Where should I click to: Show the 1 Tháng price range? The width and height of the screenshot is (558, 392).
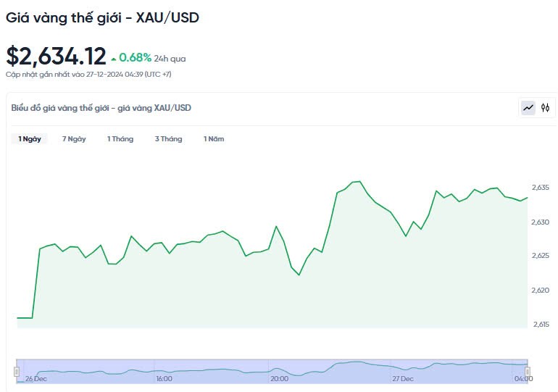tap(120, 139)
